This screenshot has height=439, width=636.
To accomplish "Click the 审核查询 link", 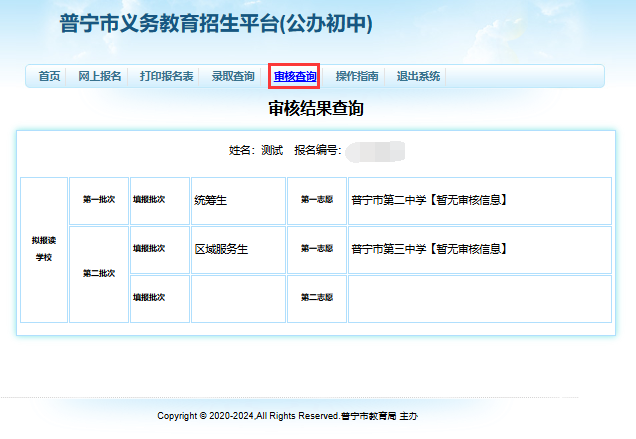I will (295, 76).
